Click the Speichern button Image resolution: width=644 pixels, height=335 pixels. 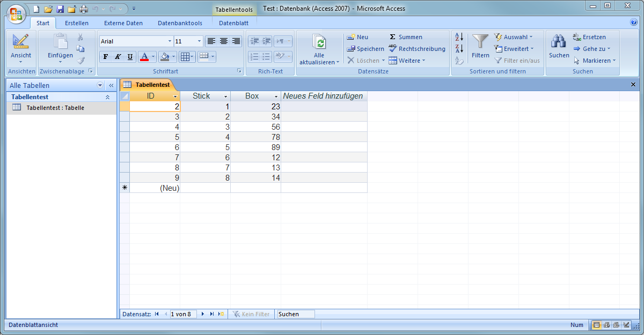[365, 49]
